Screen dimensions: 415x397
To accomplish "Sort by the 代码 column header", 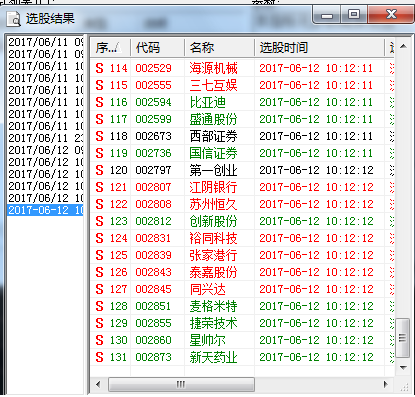I will coord(157,48).
